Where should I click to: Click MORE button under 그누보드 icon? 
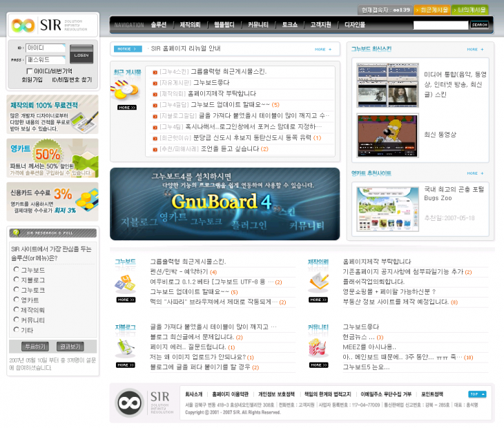(126, 300)
